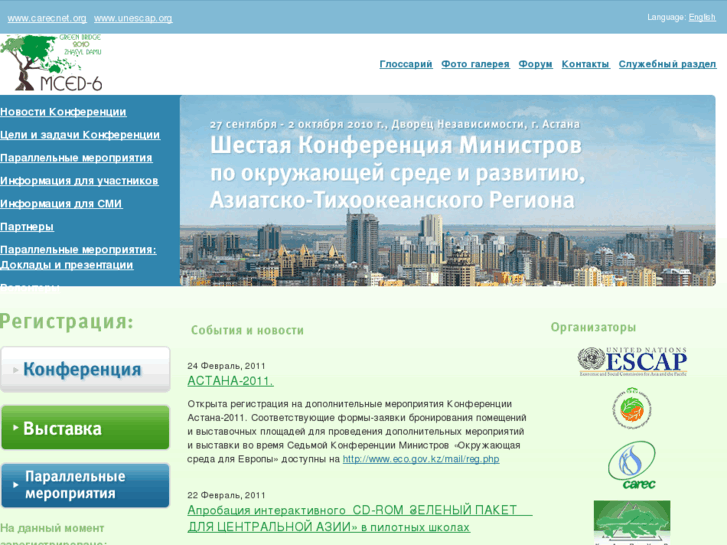Click the round orange-green organizer emblem
The image size is (727, 545).
click(x=632, y=409)
